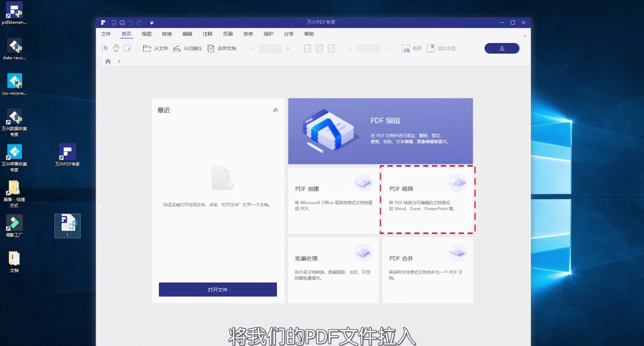Open the 批量处理 batch process card

click(334, 270)
